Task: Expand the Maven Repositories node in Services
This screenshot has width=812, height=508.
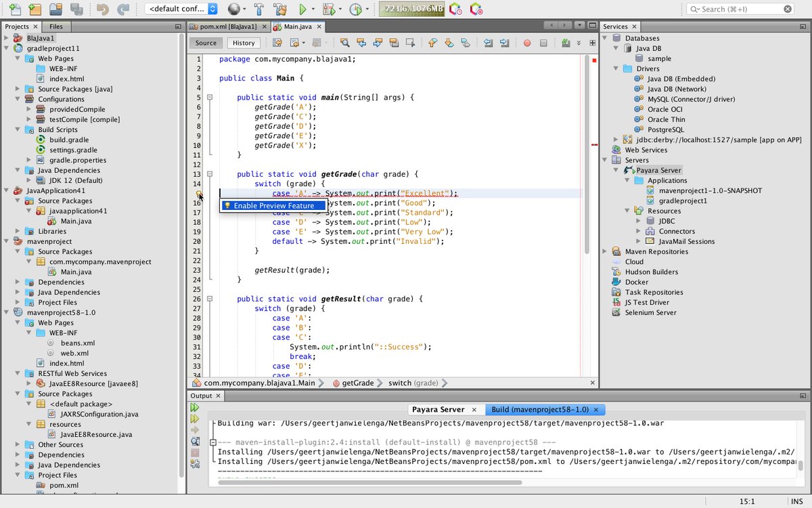Action: (605, 251)
